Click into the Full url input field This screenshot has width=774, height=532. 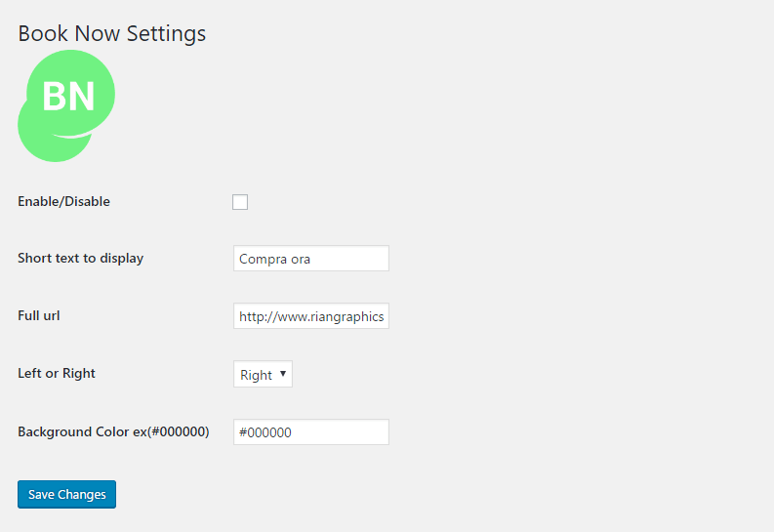(x=311, y=316)
